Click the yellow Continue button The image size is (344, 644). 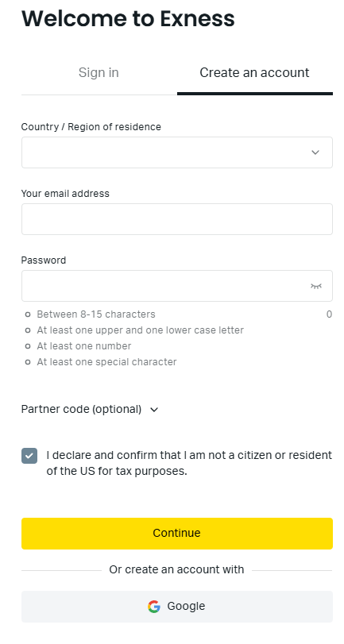click(x=176, y=534)
